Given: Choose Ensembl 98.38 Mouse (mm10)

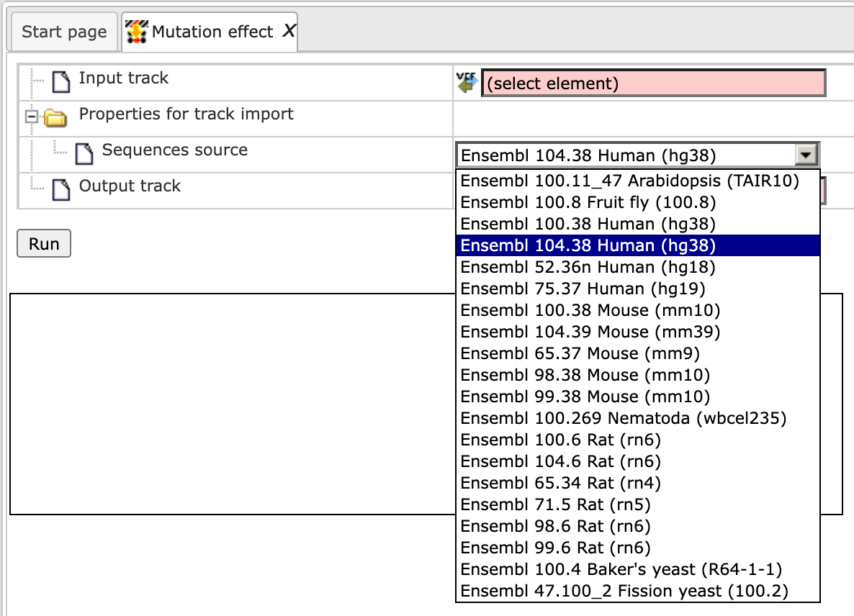Looking at the screenshot, I should [637, 375].
